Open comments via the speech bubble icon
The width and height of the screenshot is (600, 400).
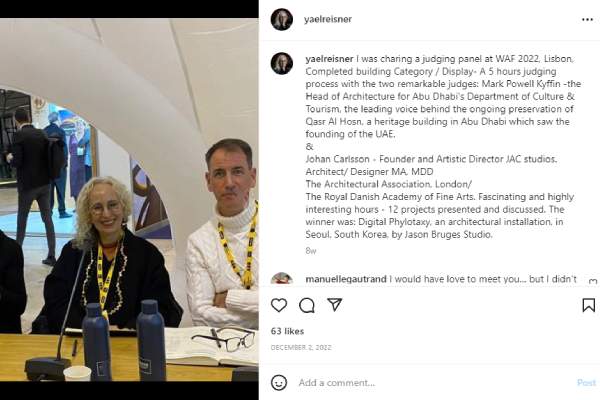pyautogui.click(x=307, y=305)
